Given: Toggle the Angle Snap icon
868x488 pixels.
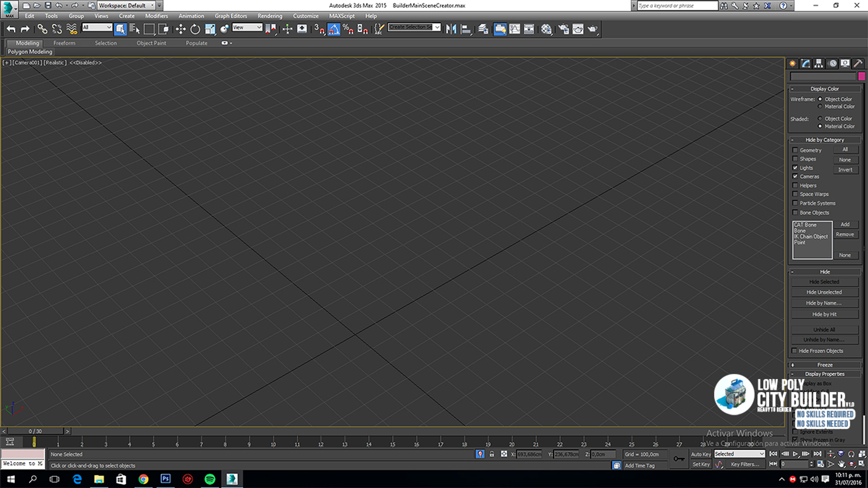Looking at the screenshot, I should coord(334,29).
